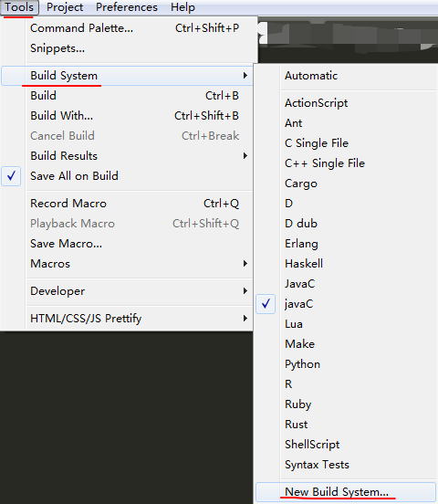438x504 pixels.
Task: Select C++ Single File build system
Action: coord(346,163)
